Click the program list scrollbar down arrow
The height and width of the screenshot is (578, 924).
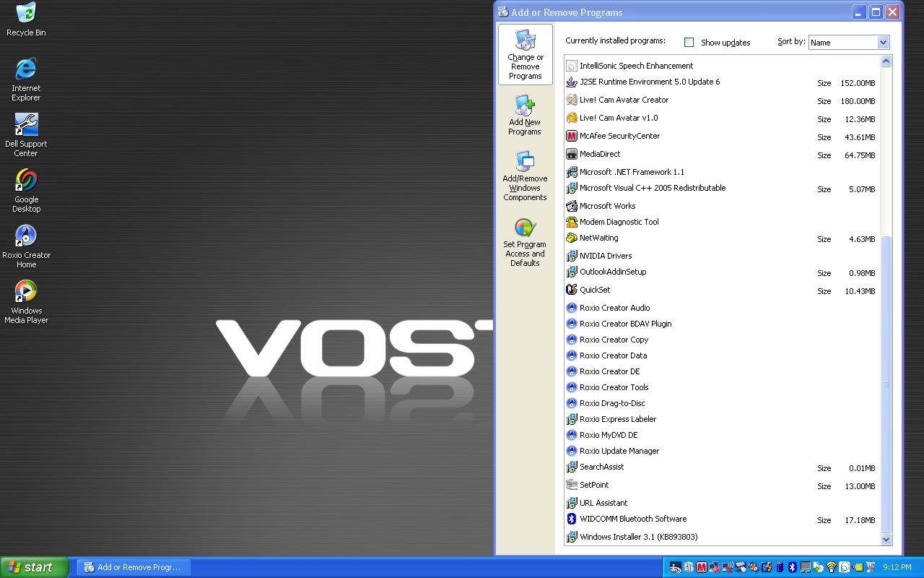[x=886, y=539]
